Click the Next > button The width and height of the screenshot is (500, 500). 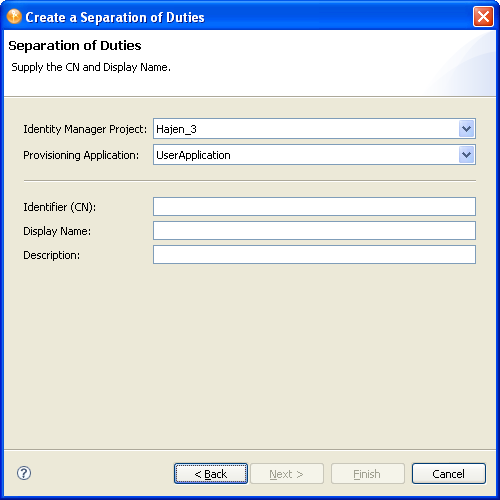click(x=287, y=473)
